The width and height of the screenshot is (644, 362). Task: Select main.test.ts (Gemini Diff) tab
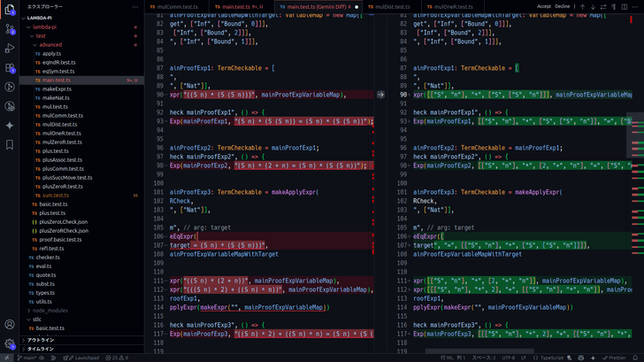(x=317, y=6)
